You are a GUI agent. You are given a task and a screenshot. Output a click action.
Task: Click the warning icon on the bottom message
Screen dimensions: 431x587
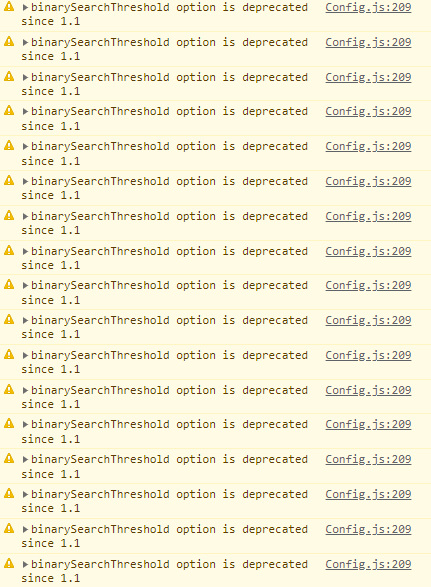click(x=9, y=563)
